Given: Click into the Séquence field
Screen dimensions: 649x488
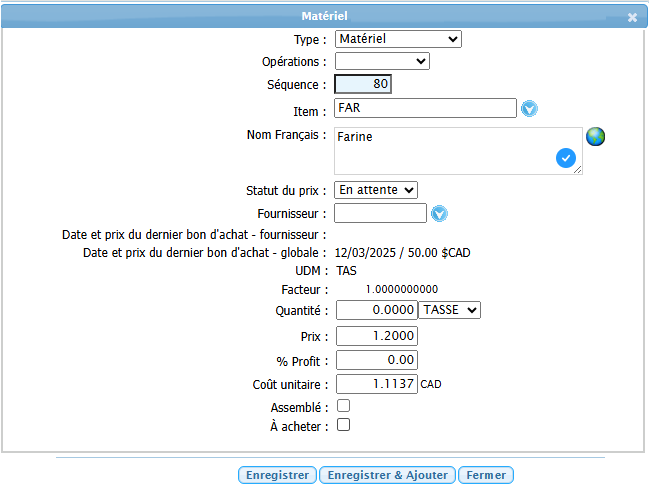Looking at the screenshot, I should click(363, 85).
